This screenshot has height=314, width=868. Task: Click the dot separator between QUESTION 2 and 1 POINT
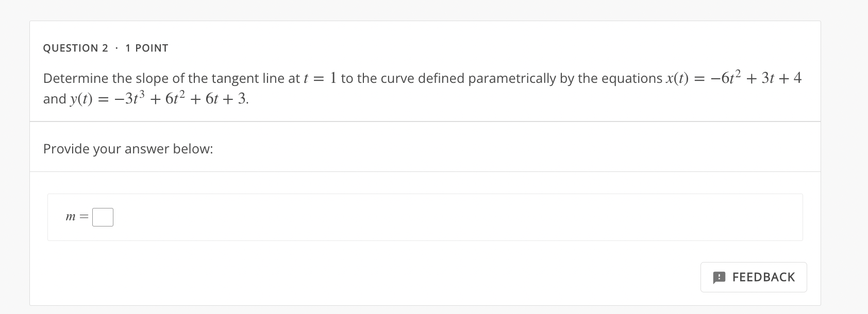pos(117,48)
